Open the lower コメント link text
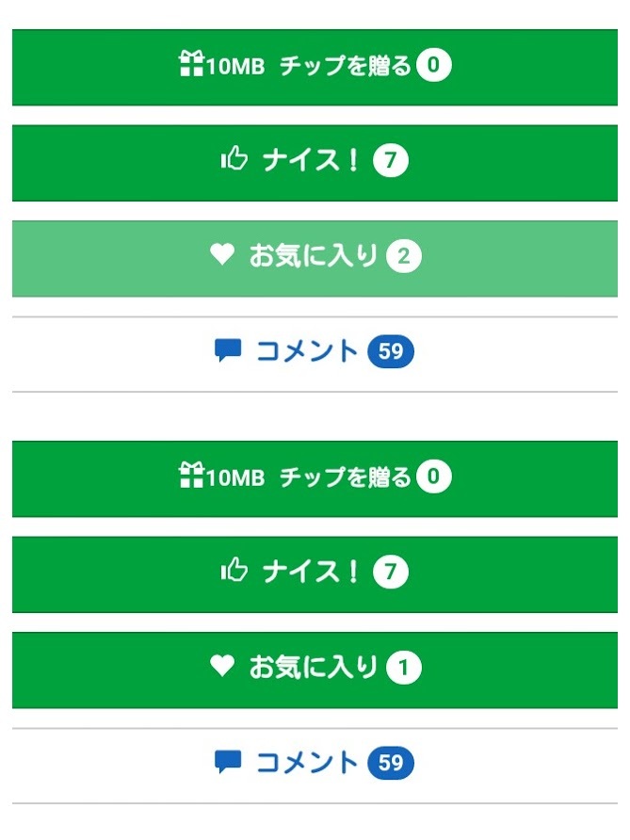630x840 pixels. [x=307, y=762]
